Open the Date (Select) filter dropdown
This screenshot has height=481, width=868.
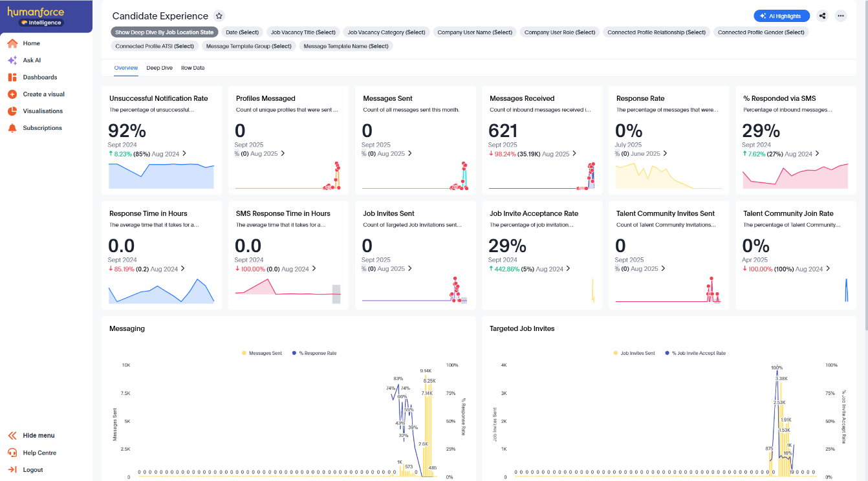pos(242,31)
